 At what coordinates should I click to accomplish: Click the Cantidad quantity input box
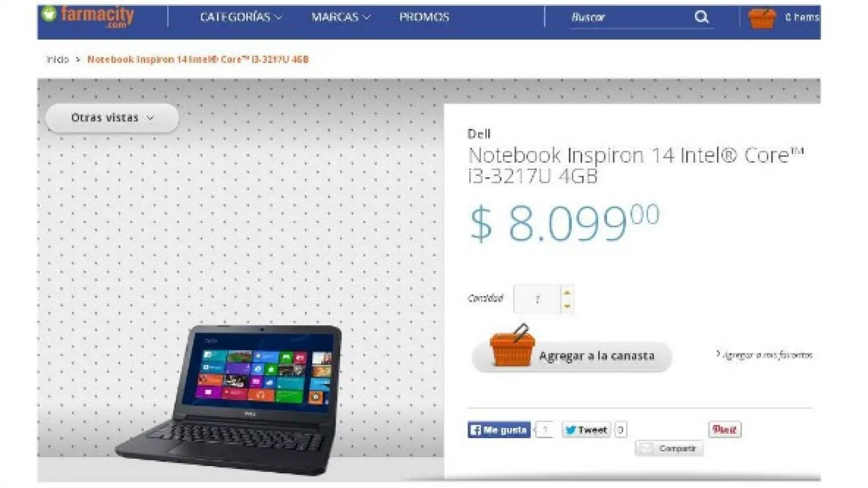click(x=537, y=299)
